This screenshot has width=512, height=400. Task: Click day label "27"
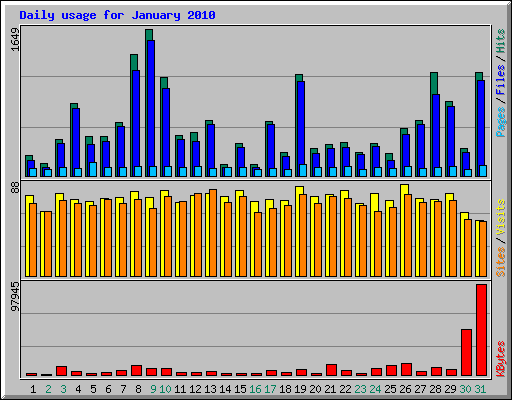420,389
